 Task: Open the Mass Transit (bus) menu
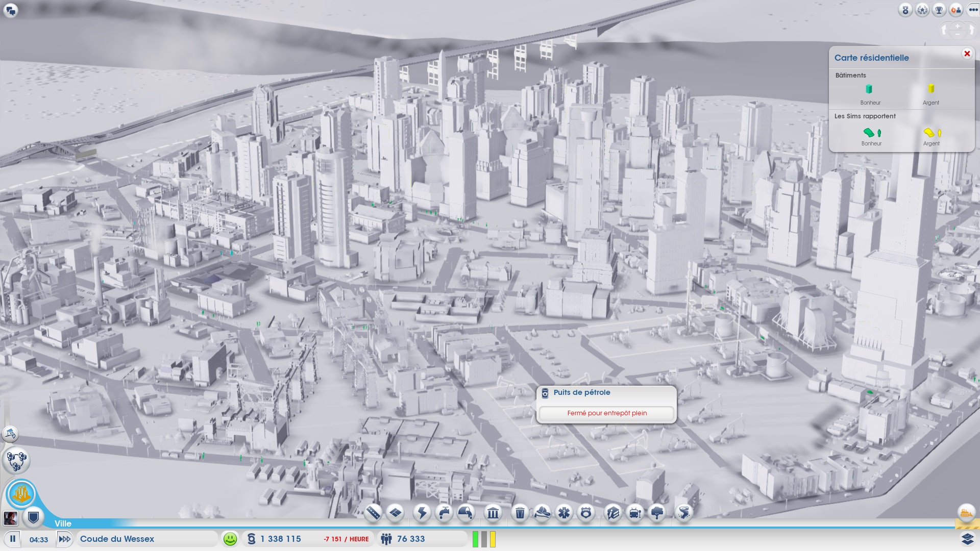pos(635,512)
